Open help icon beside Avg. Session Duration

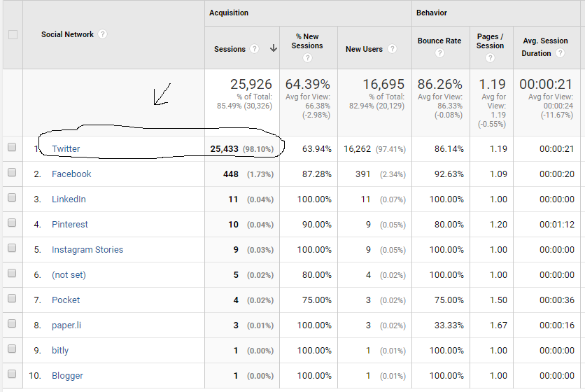pyautogui.click(x=560, y=53)
